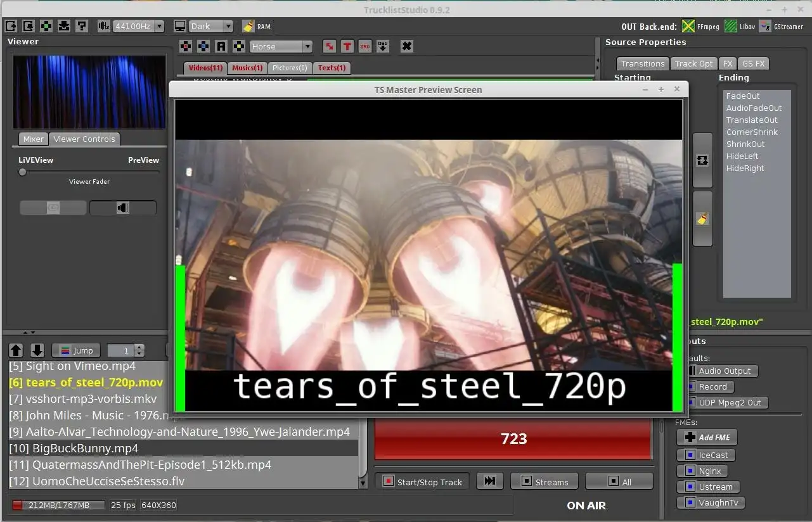Open help with the question mark icon
Screen dimensions: 812x522
coord(82,26)
